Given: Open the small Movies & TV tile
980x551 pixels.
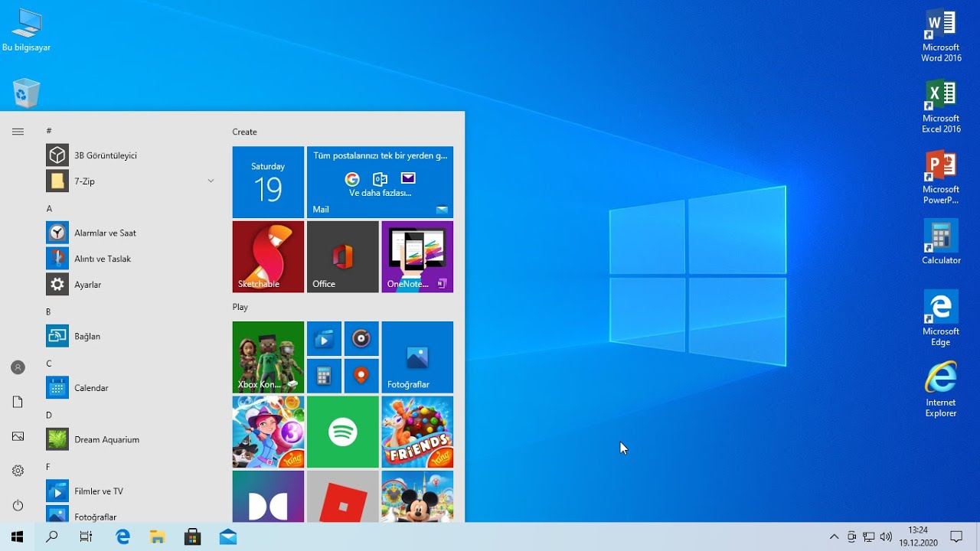Looking at the screenshot, I should [324, 339].
